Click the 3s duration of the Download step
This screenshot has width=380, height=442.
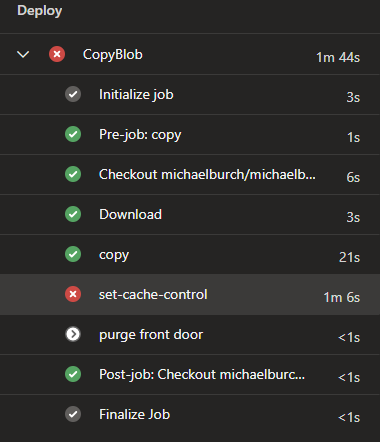353,217
